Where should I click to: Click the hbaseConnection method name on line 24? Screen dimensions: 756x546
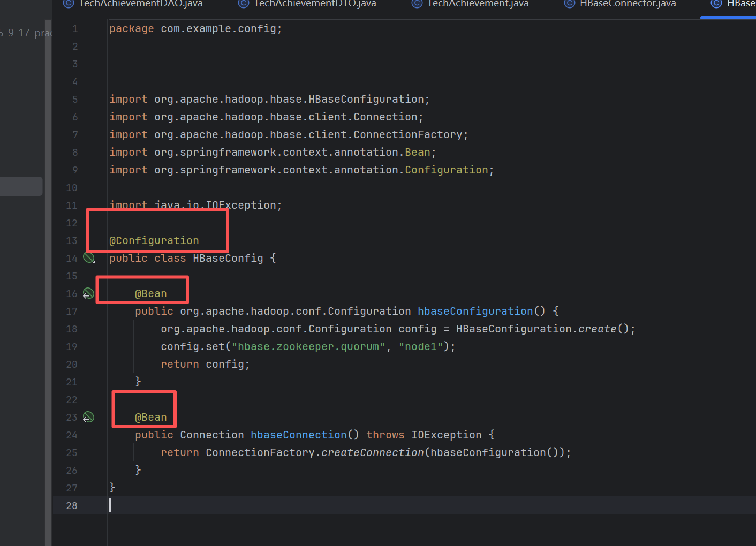point(299,435)
